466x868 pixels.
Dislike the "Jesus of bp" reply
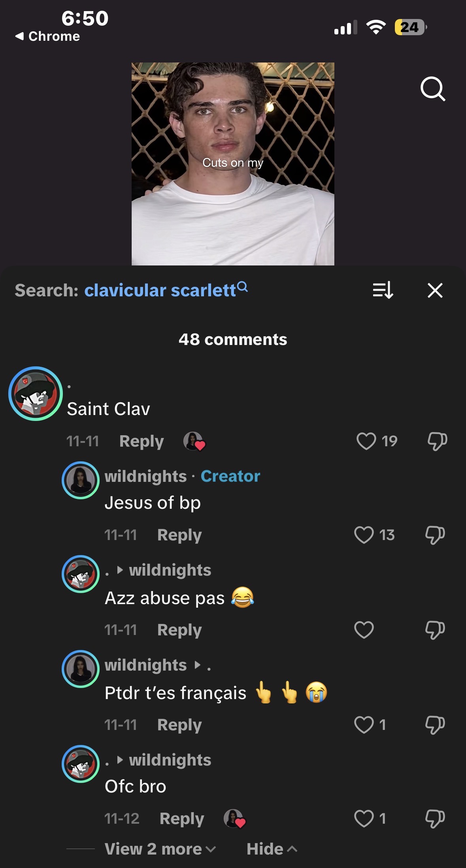435,535
